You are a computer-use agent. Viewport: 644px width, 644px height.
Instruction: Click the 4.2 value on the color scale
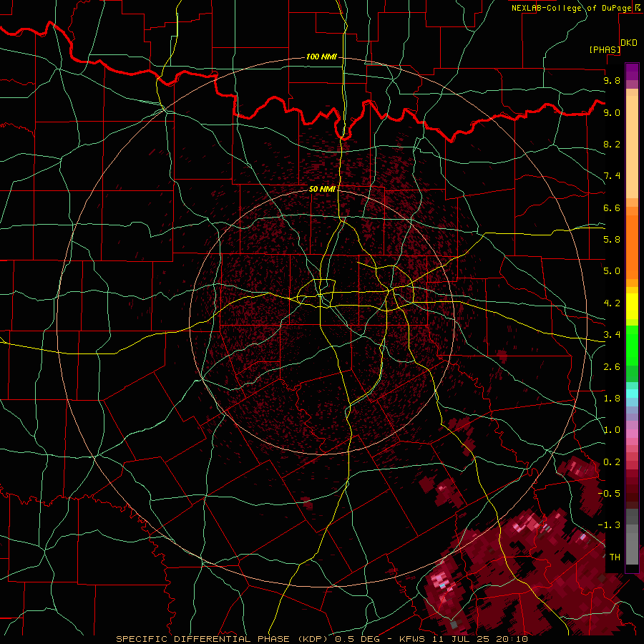pyautogui.click(x=612, y=303)
